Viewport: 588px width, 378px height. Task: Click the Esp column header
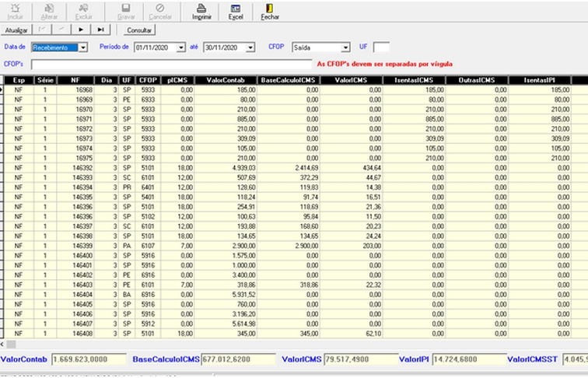19,80
